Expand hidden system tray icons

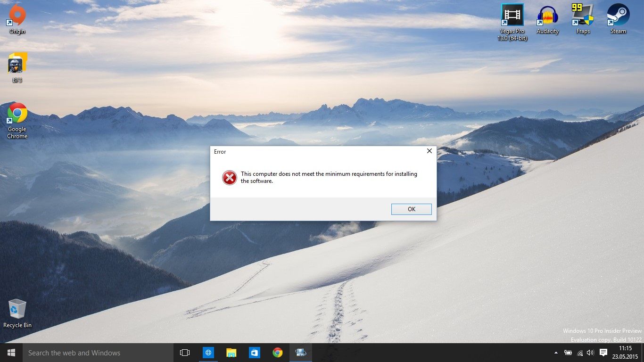click(x=557, y=352)
